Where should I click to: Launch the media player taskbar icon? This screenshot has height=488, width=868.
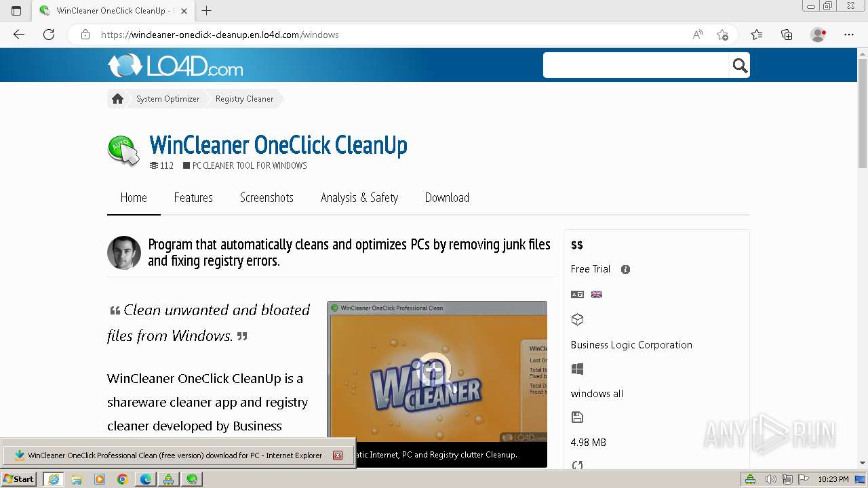100,479
